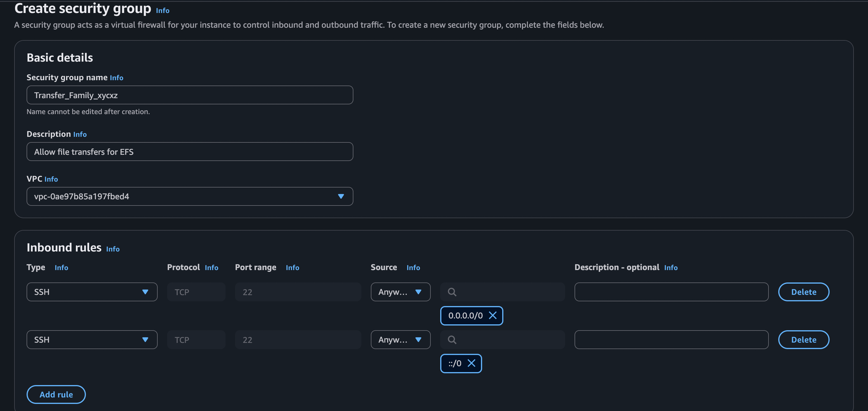Viewport: 868px width, 411px height.
Task: Delete the first inbound rule
Action: point(803,292)
